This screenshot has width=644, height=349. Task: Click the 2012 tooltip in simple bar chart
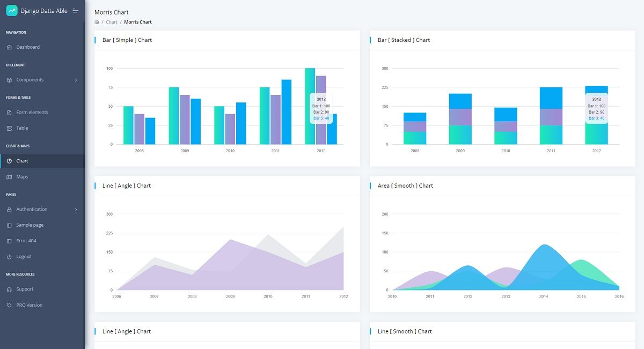tap(321, 108)
